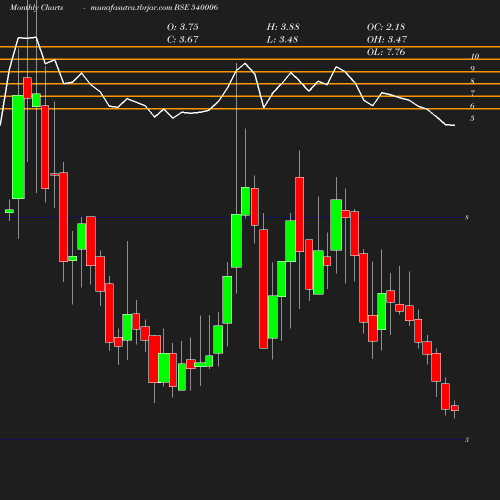Click the indicator scale label 10
Viewport: 500px width, 500px height.
(x=475, y=56)
